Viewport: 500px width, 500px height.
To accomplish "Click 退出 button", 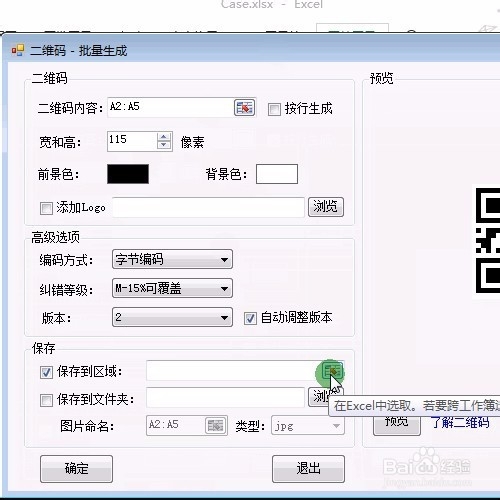I will (x=308, y=469).
